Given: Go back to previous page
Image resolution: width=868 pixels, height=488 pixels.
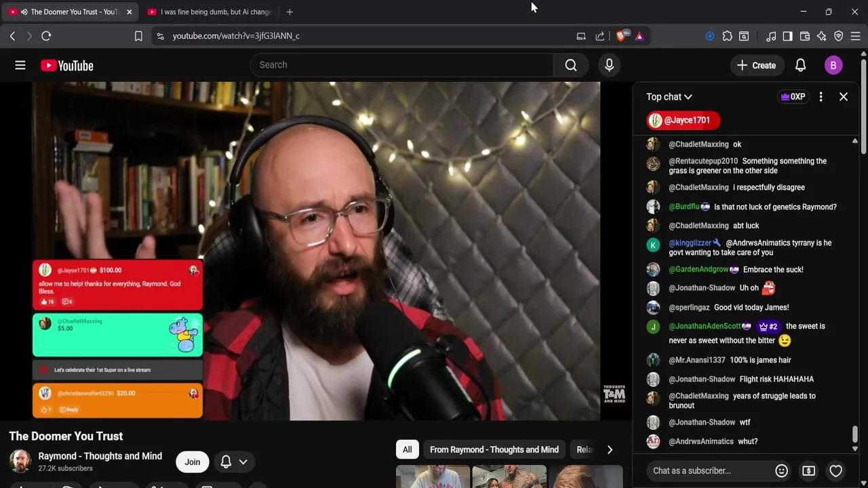Looking at the screenshot, I should click(12, 36).
